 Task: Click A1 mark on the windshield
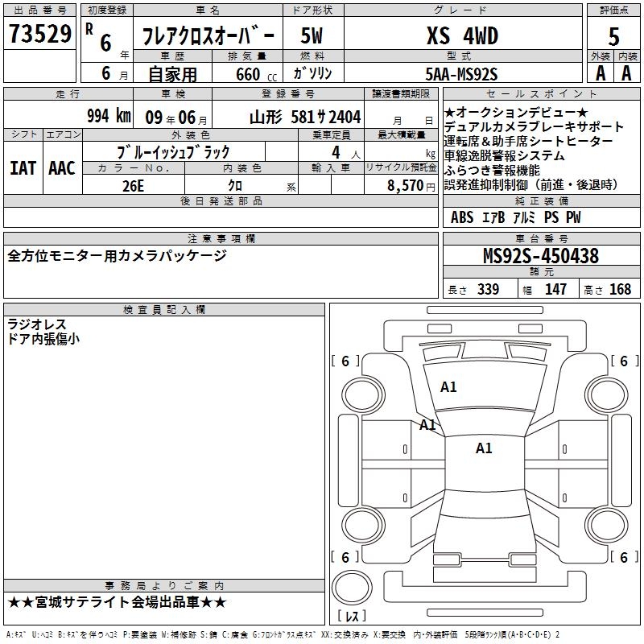click(448, 387)
